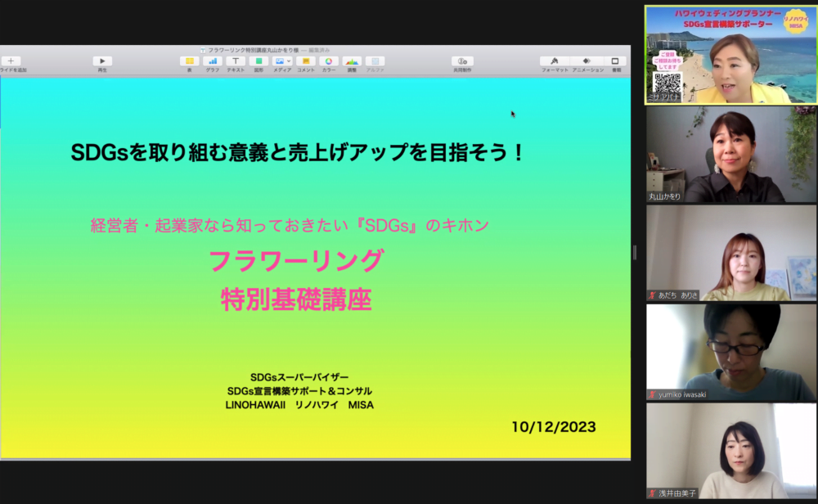
Task: Open the Shape (図形) picker
Action: pos(258,61)
